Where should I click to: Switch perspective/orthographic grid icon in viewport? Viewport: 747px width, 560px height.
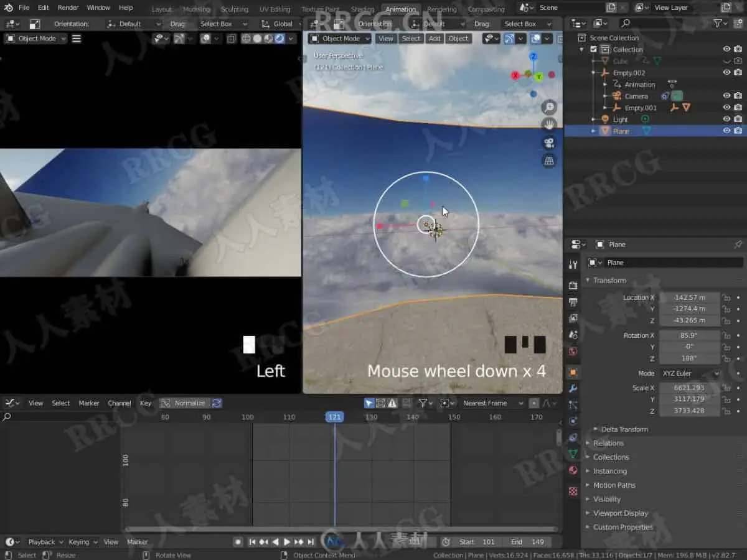click(548, 161)
